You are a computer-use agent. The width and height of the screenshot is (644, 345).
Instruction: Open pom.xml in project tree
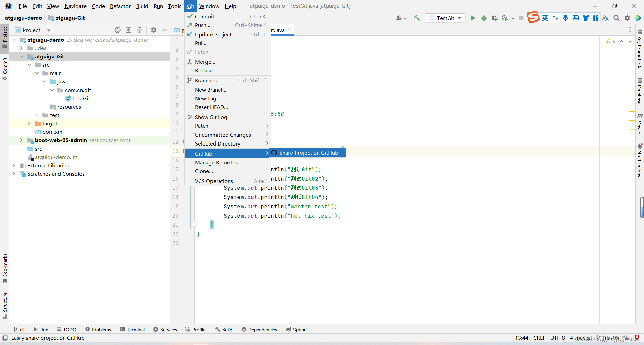[49, 132]
